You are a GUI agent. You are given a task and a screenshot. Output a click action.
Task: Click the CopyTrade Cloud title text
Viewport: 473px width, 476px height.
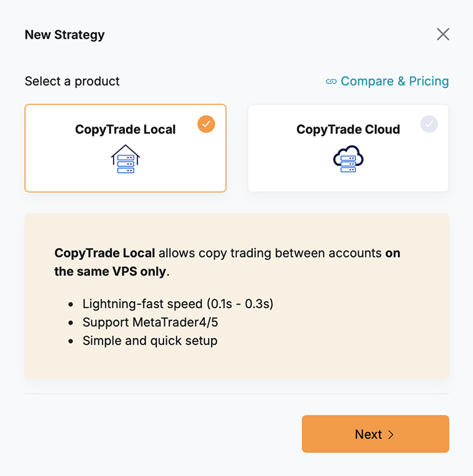point(348,129)
